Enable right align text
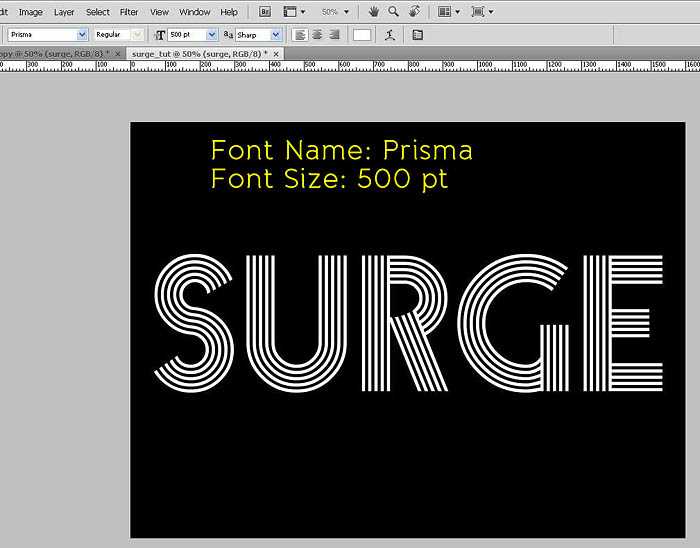This screenshot has height=548, width=700. tap(334, 35)
